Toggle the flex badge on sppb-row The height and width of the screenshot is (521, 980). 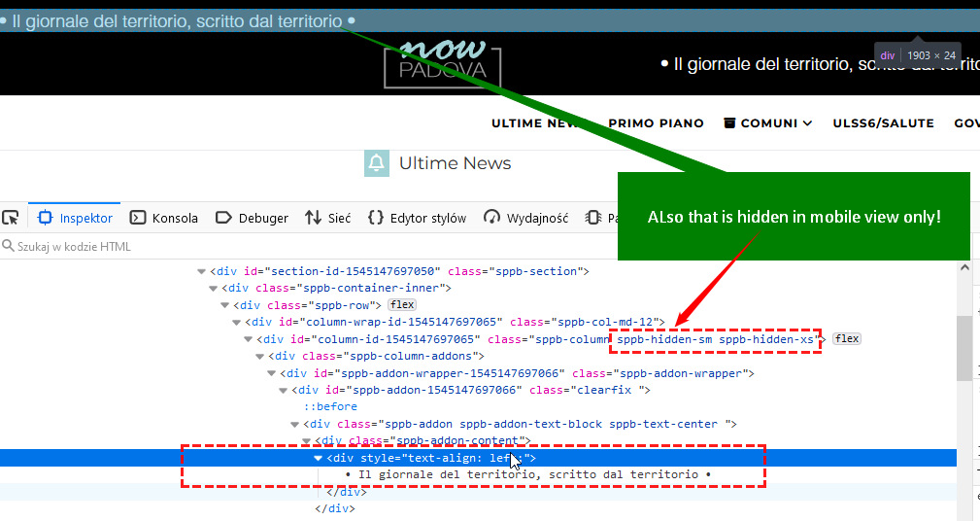pyautogui.click(x=401, y=305)
